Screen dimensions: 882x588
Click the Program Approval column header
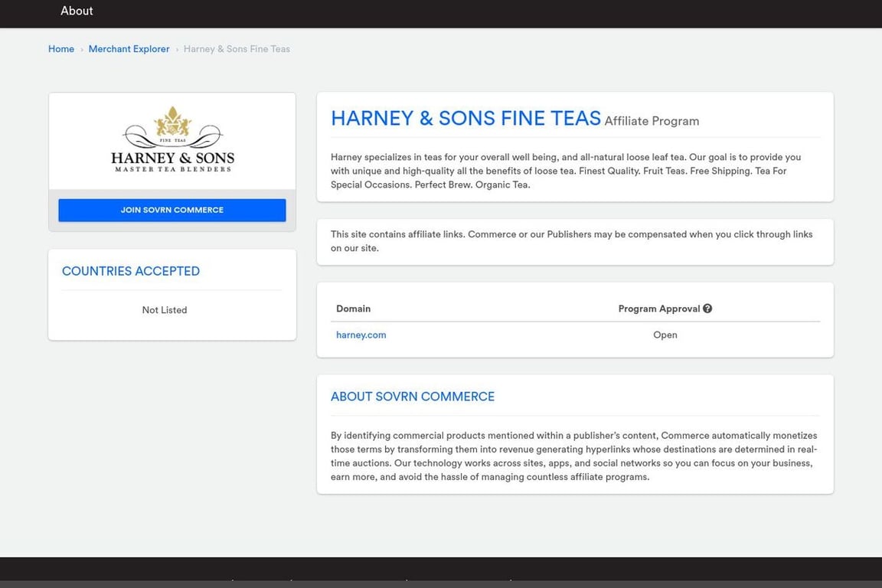coord(659,309)
